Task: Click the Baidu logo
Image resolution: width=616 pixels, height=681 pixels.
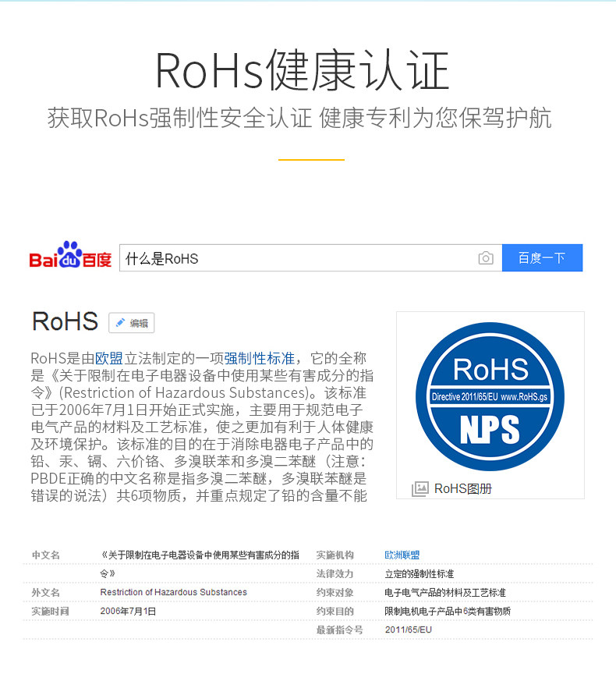Action: pos(70,255)
